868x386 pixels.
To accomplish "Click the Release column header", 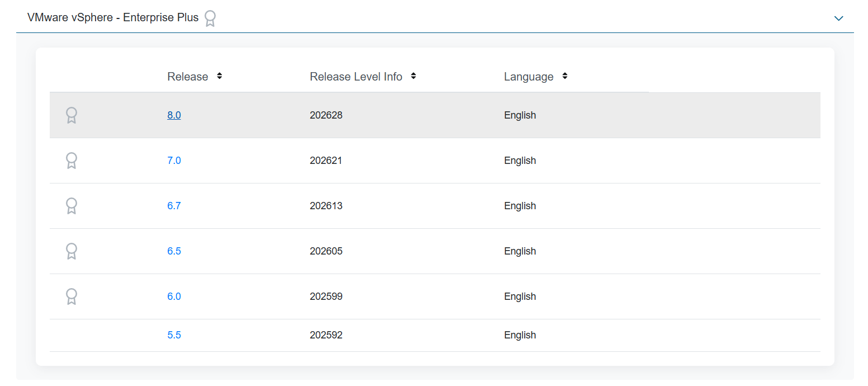I will [188, 76].
